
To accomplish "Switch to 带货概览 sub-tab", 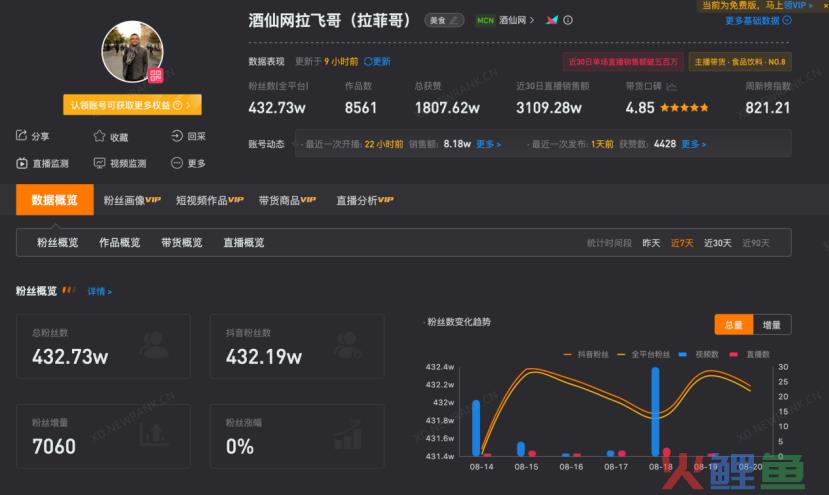I will tap(182, 243).
